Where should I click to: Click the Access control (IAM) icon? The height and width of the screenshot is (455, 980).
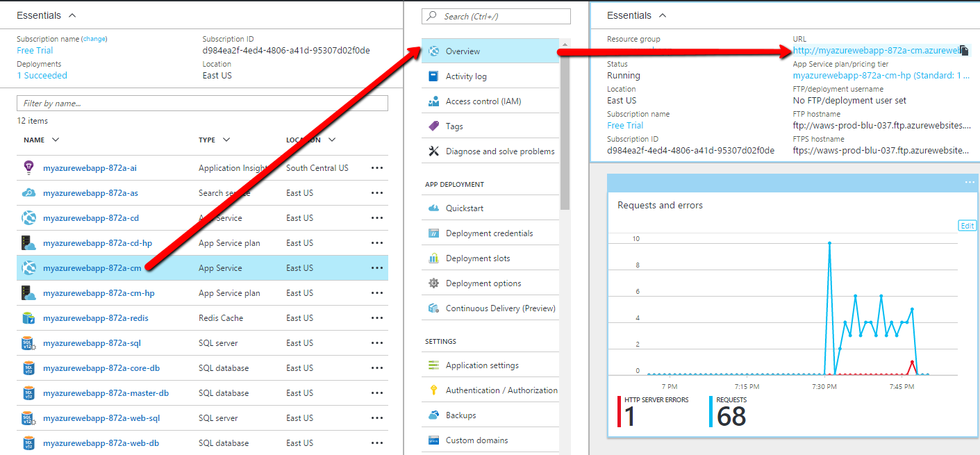coord(434,101)
